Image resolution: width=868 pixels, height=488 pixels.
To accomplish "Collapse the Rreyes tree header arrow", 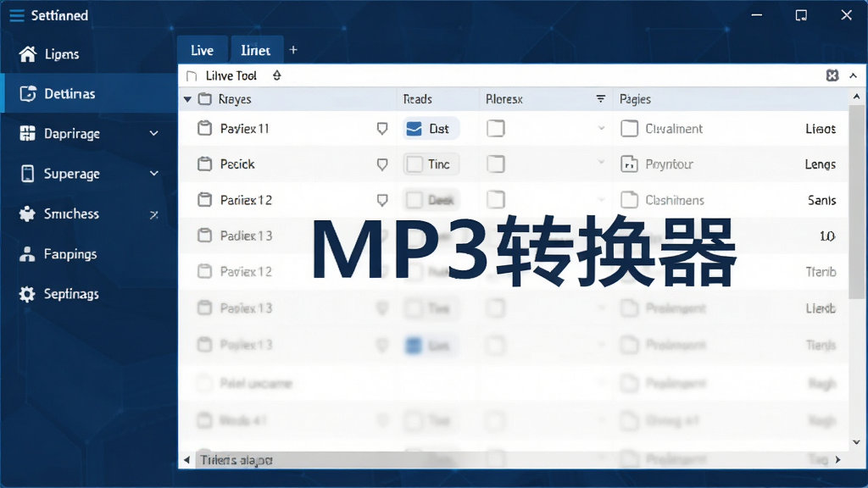I will coord(187,99).
